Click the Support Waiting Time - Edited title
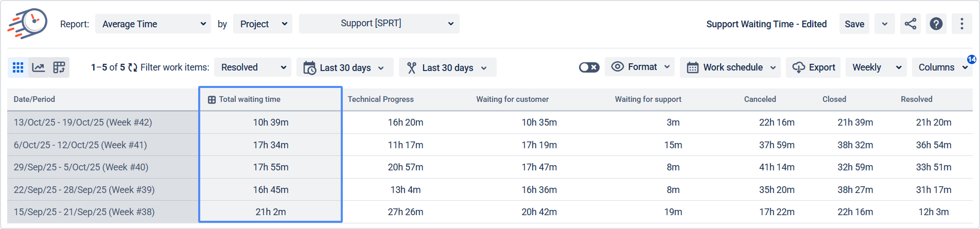 coord(766,24)
